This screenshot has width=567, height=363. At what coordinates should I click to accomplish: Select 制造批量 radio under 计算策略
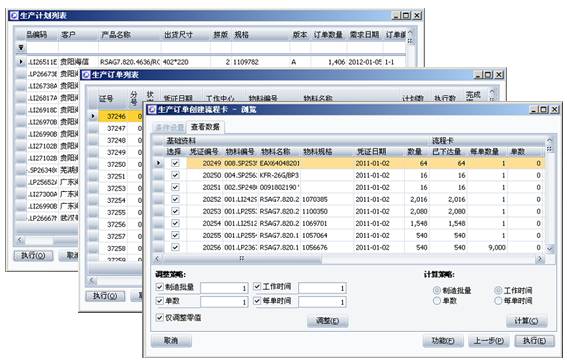click(x=437, y=290)
